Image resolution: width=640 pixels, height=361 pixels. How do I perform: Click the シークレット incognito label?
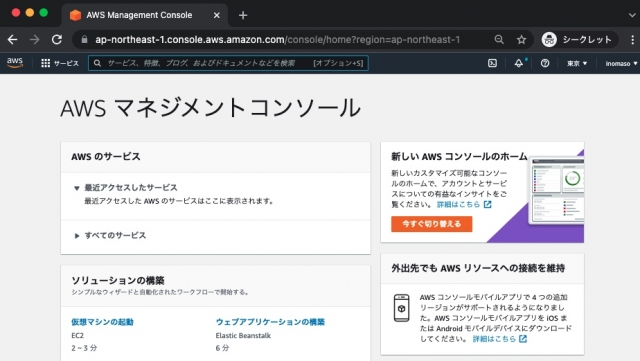587,40
